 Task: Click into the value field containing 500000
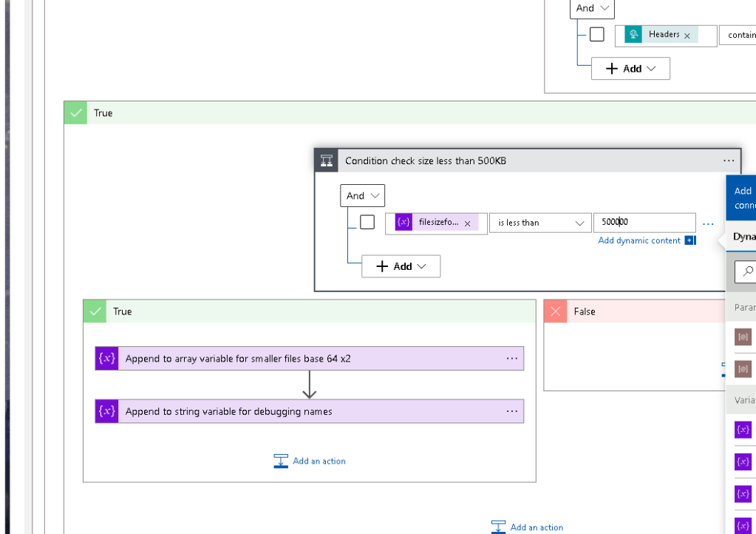pyautogui.click(x=644, y=223)
